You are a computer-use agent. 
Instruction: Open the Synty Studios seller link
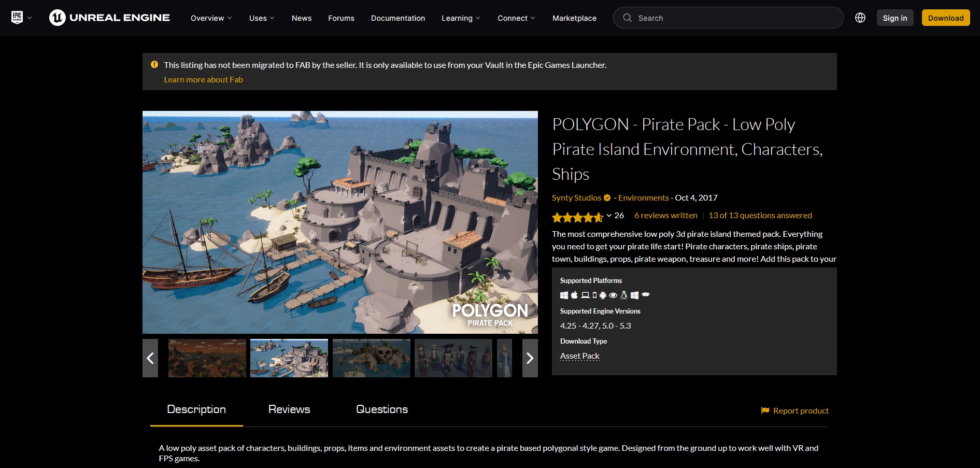tap(576, 197)
